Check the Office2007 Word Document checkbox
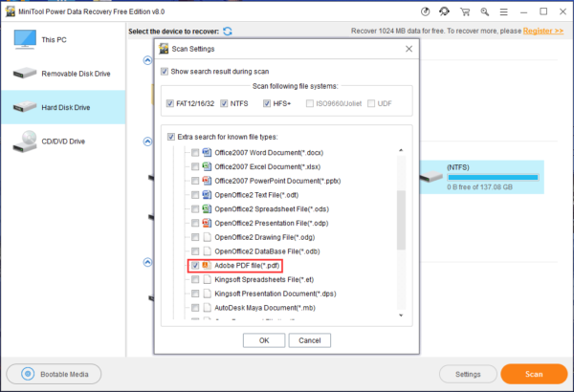Image resolution: width=574 pixels, height=392 pixels. [x=195, y=153]
